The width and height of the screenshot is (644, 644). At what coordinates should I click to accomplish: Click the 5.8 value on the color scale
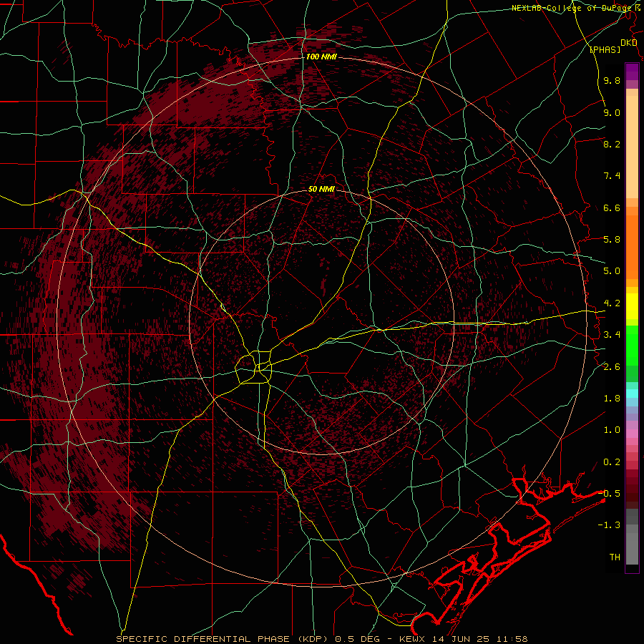(x=612, y=240)
